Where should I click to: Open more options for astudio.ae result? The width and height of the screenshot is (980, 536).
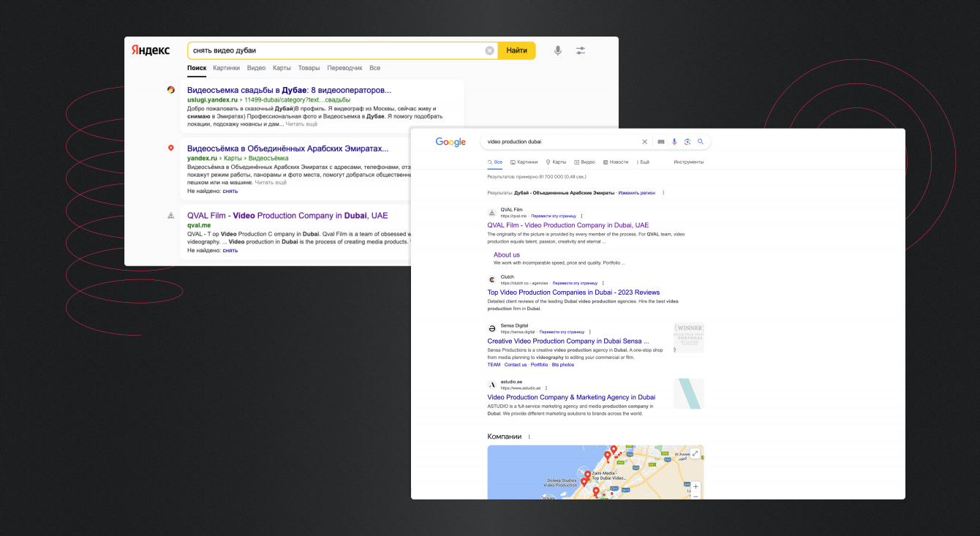[546, 388]
